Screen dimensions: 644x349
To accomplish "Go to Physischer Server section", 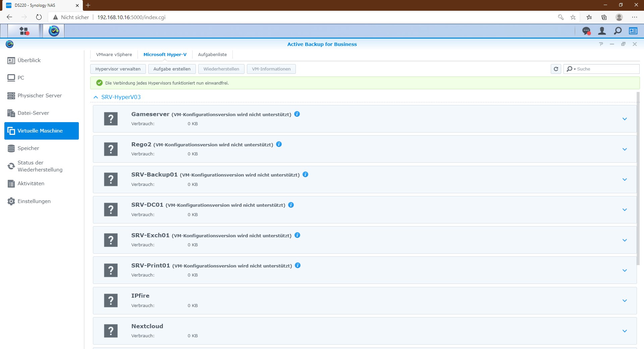I will coord(42,96).
